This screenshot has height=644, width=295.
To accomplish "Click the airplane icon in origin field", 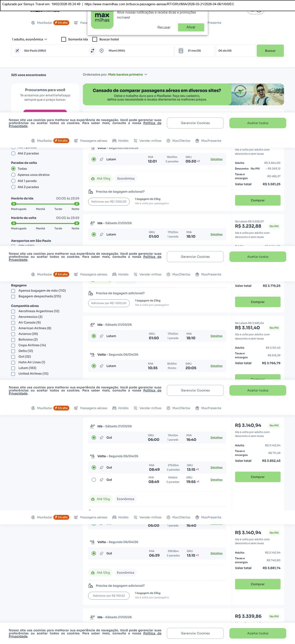I will [x=17, y=51].
